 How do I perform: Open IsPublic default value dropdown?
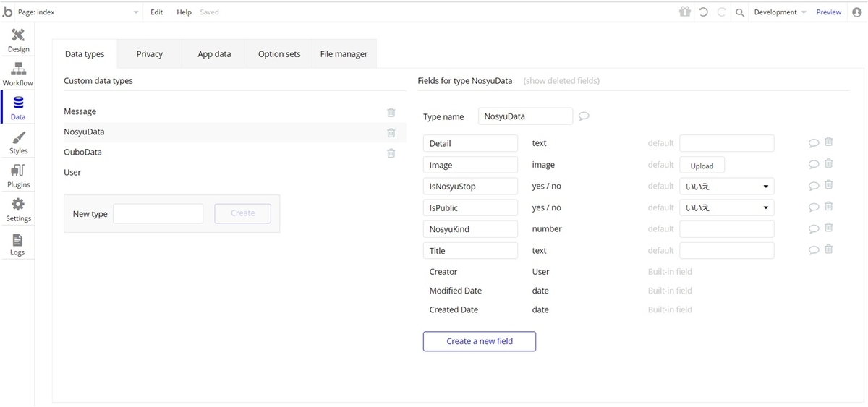(727, 208)
